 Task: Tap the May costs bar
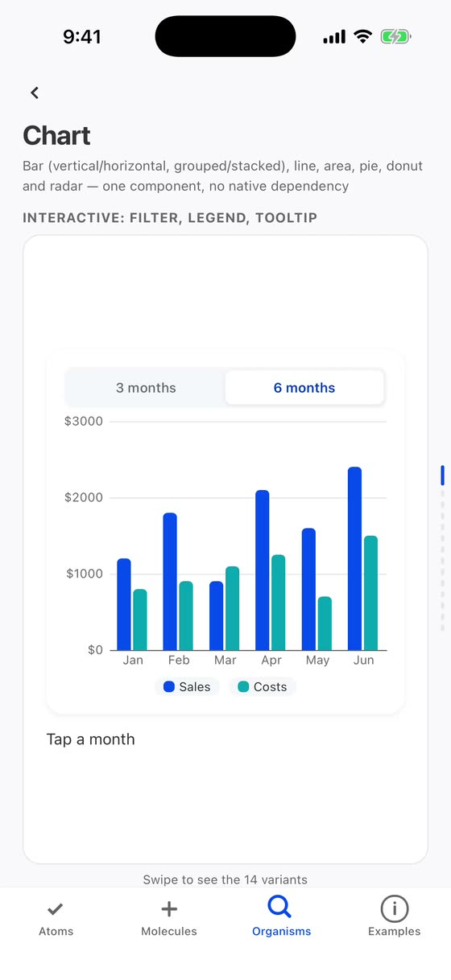[x=325, y=624]
